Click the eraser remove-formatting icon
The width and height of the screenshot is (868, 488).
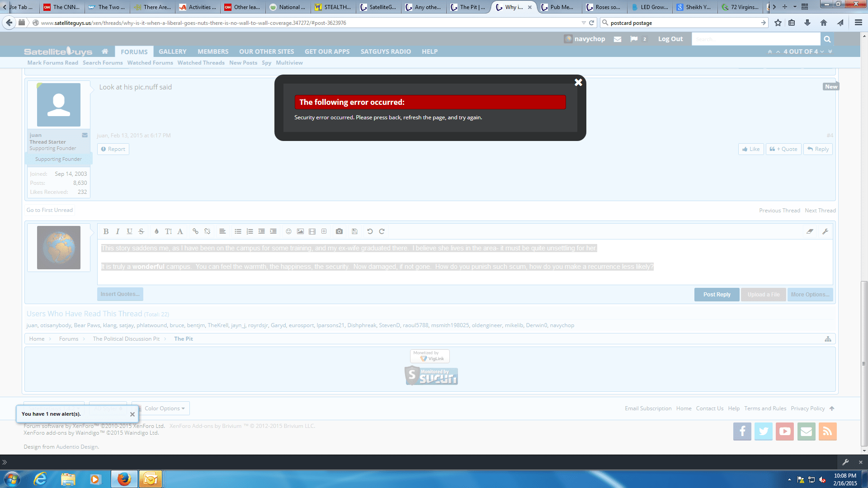pos(810,231)
